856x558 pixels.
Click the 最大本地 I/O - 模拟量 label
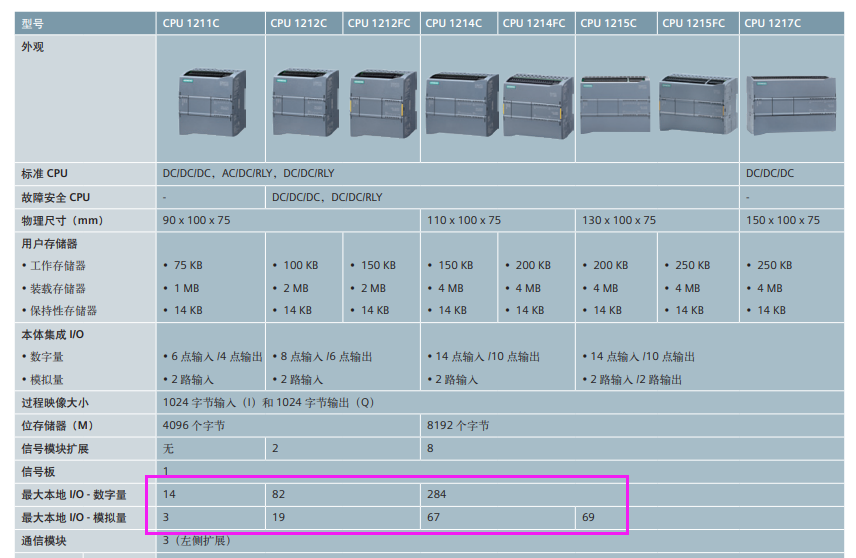coord(74,518)
